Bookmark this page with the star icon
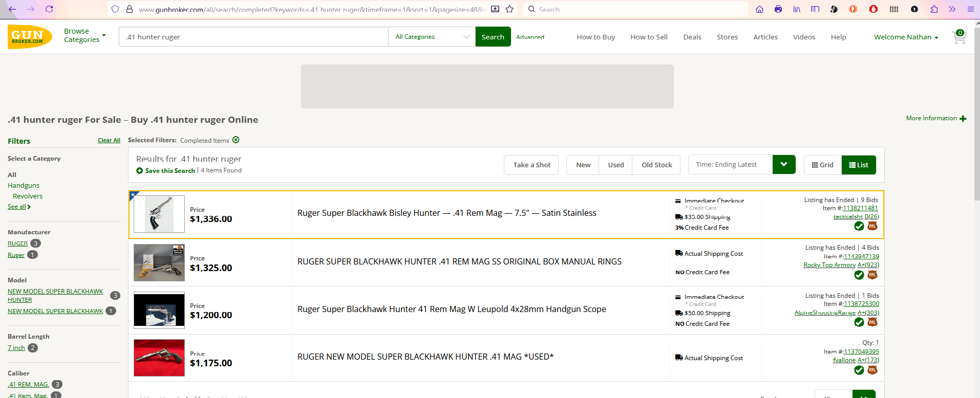 point(509,9)
